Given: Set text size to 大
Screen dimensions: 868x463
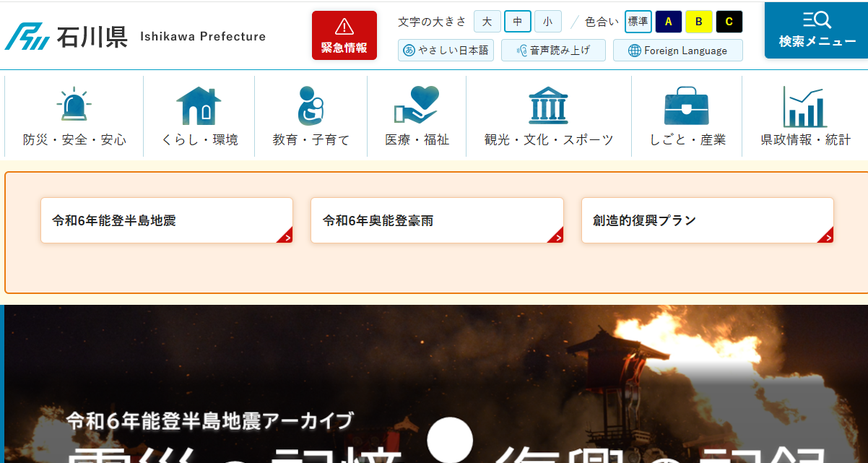Looking at the screenshot, I should [x=487, y=22].
